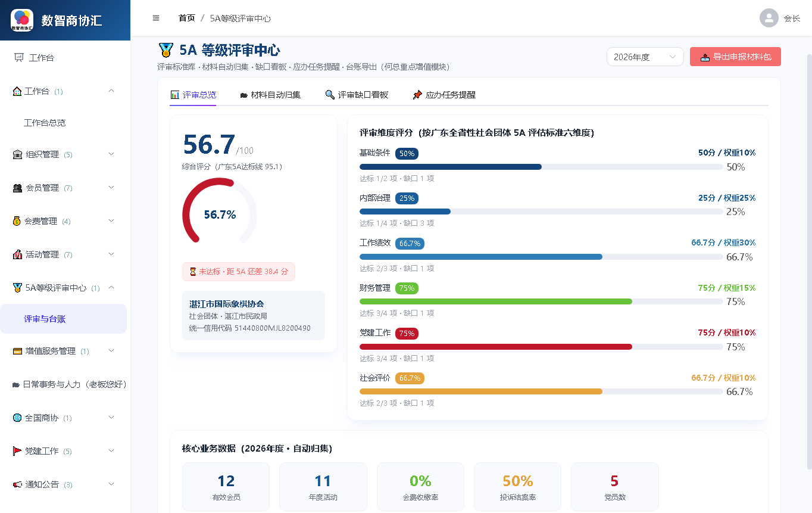Click the 首页 breadcrumb link

click(187, 18)
